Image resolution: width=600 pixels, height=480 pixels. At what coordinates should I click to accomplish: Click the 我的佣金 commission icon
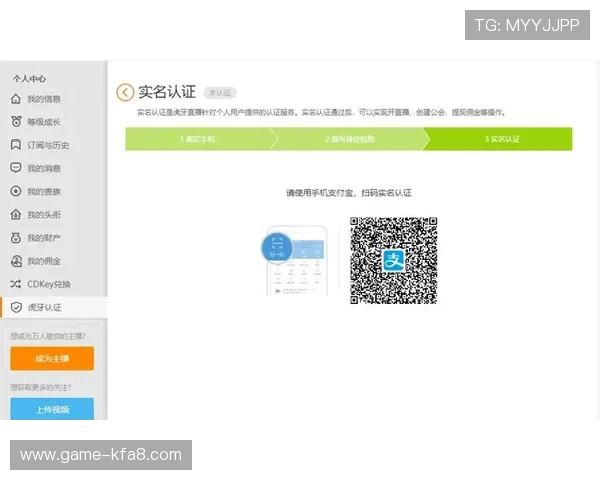[16, 261]
